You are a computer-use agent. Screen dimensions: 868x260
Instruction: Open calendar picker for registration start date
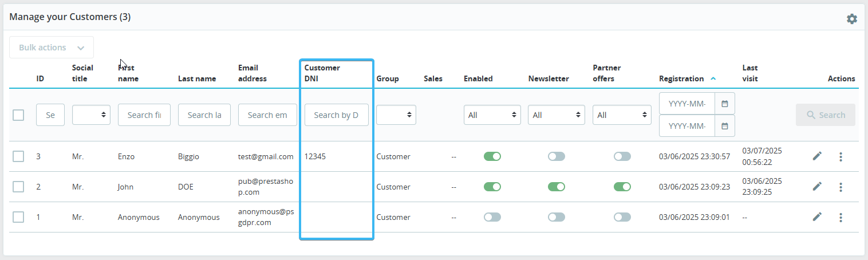725,104
